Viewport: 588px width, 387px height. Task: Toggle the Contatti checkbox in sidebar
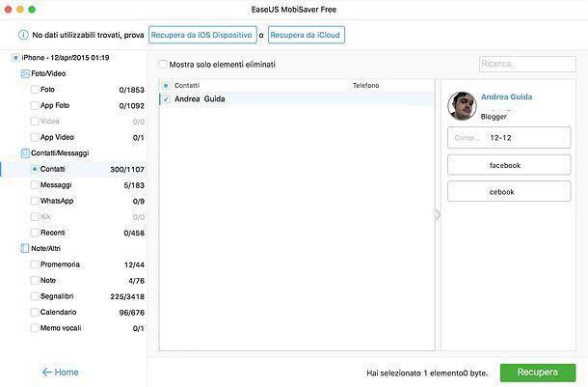(x=35, y=169)
